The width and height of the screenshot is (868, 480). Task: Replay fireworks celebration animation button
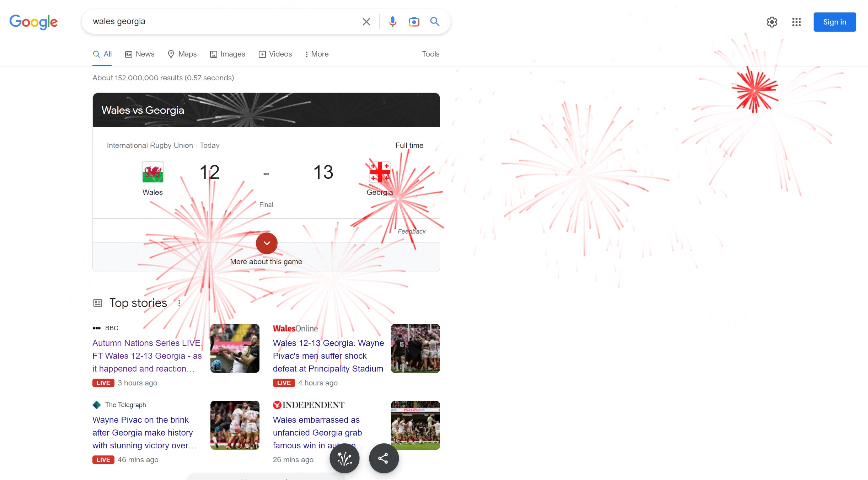[344, 458]
